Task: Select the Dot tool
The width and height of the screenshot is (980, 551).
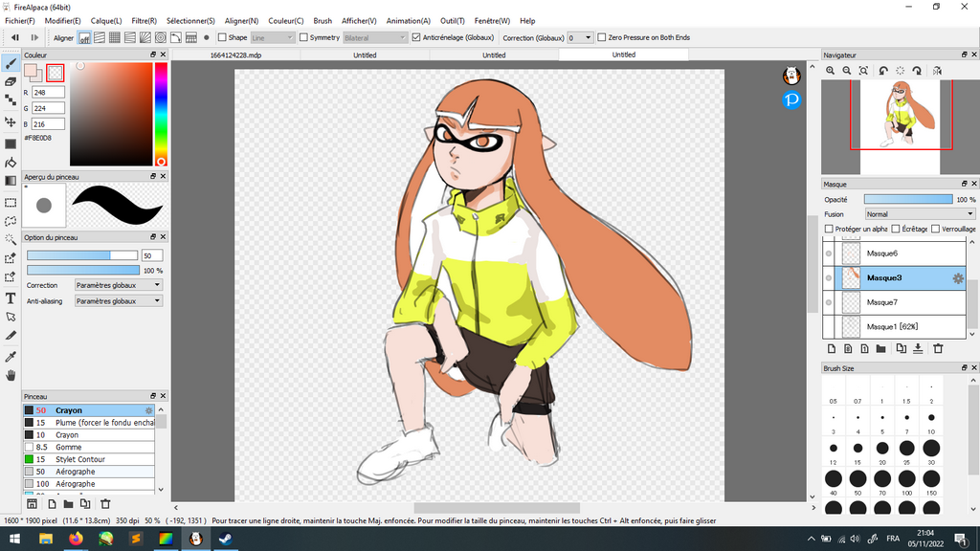Action: pos(11,99)
